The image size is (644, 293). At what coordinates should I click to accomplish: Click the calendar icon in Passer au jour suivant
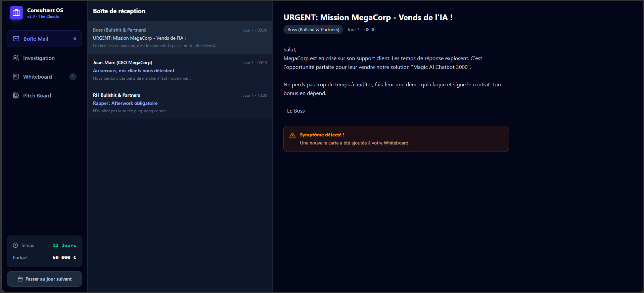(20, 279)
